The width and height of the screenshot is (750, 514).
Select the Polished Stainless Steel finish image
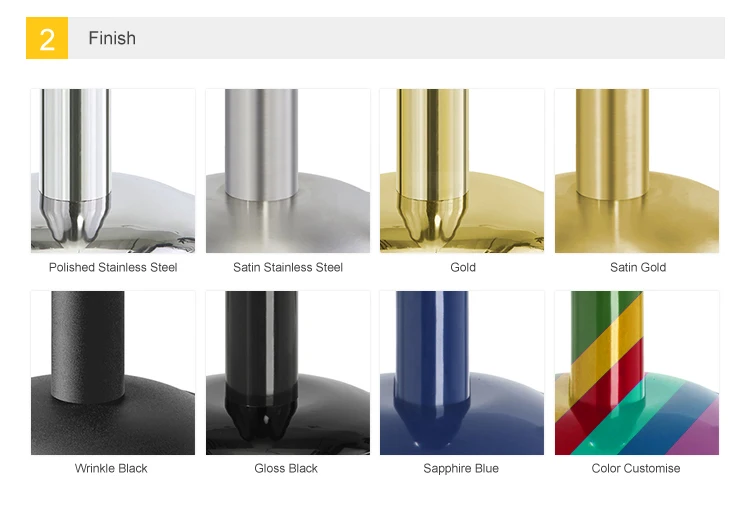pyautogui.click(x=113, y=171)
